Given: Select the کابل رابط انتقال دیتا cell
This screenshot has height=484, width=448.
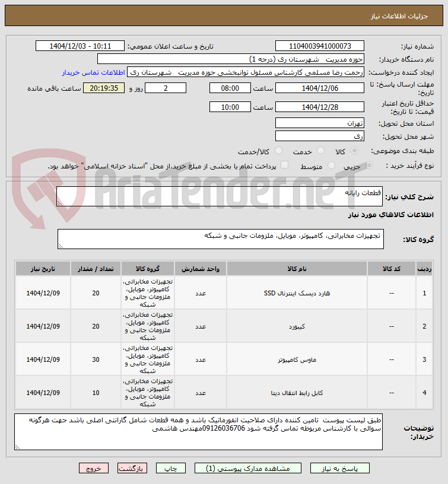Looking at the screenshot, I should click(297, 393).
